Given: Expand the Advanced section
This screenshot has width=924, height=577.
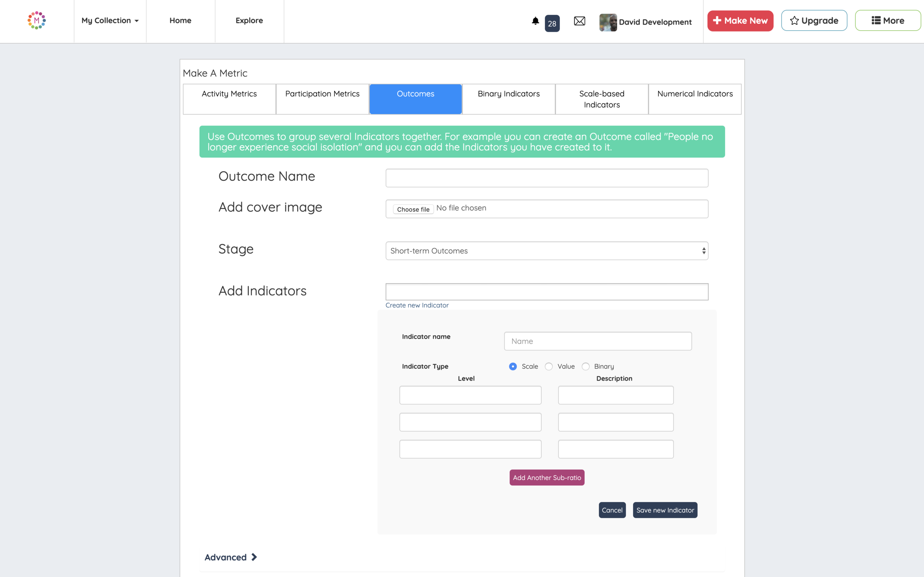Looking at the screenshot, I should click(x=231, y=557).
